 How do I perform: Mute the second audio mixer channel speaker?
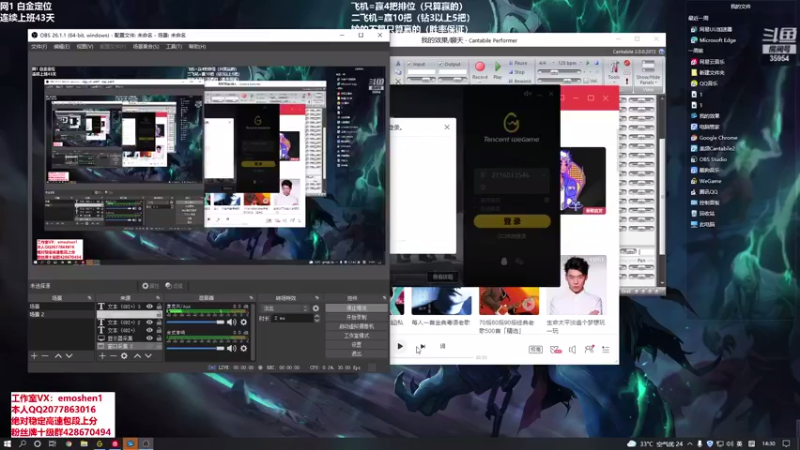[232, 348]
